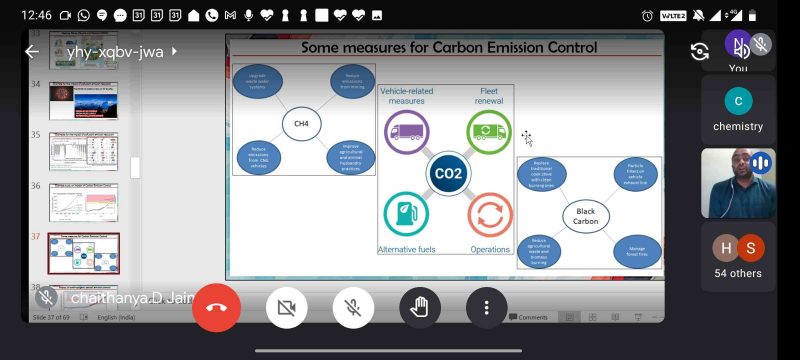Expand meeting code yhy-xqbv-jwa details arrow

tap(174, 51)
